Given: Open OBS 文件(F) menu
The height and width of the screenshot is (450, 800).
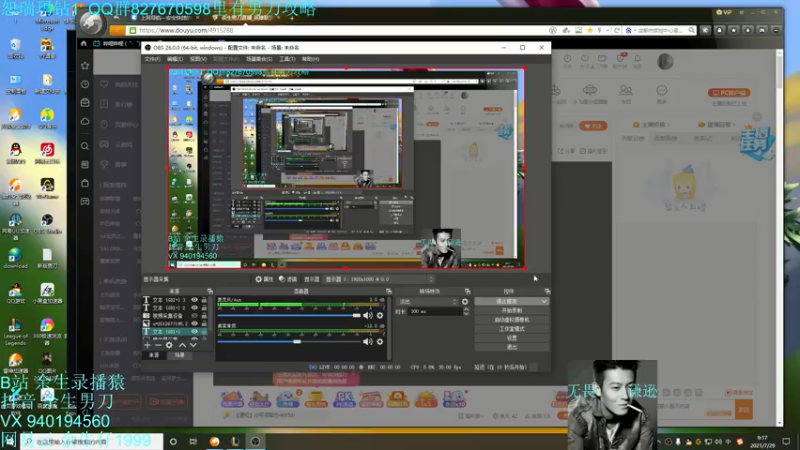Looking at the screenshot, I should [153, 59].
